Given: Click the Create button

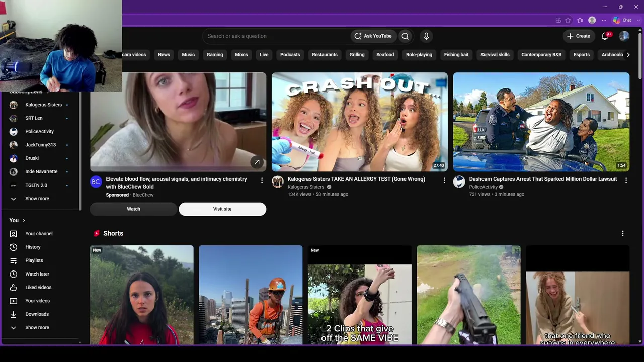Looking at the screenshot, I should tap(579, 36).
